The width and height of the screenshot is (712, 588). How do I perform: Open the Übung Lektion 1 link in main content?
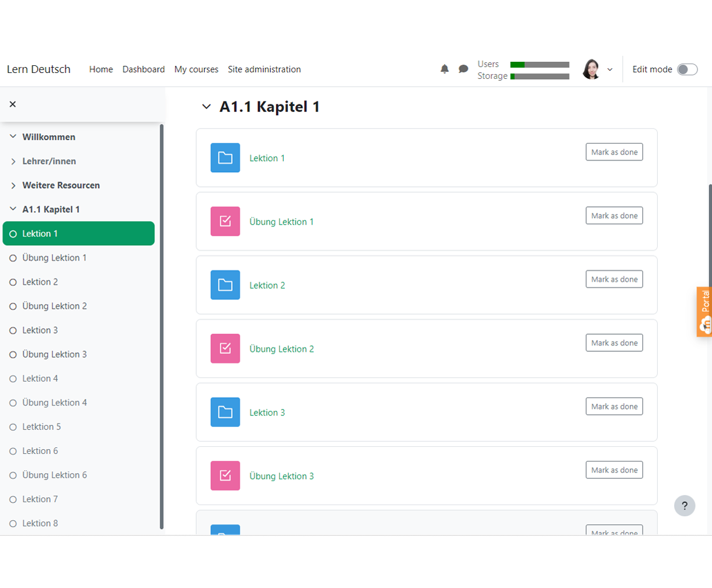(281, 222)
